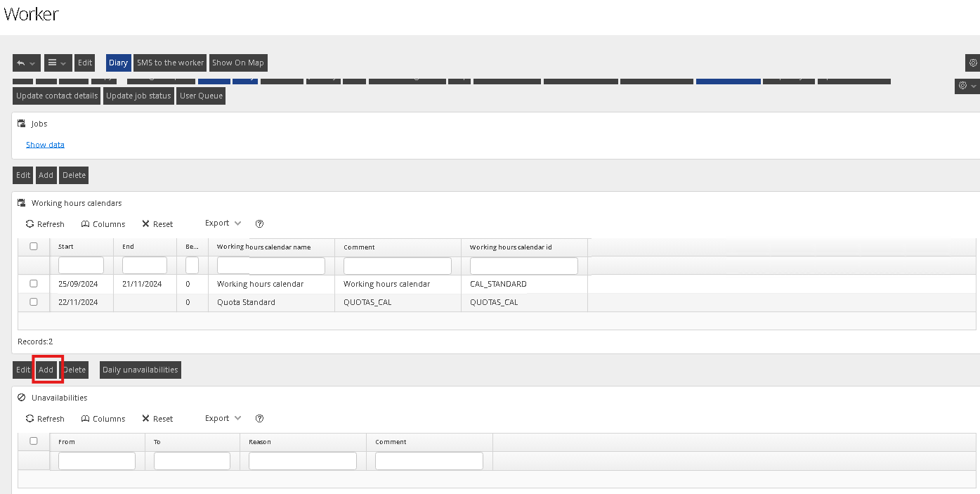Tick the Quota Standard row checkbox
980x494 pixels.
click(x=34, y=302)
